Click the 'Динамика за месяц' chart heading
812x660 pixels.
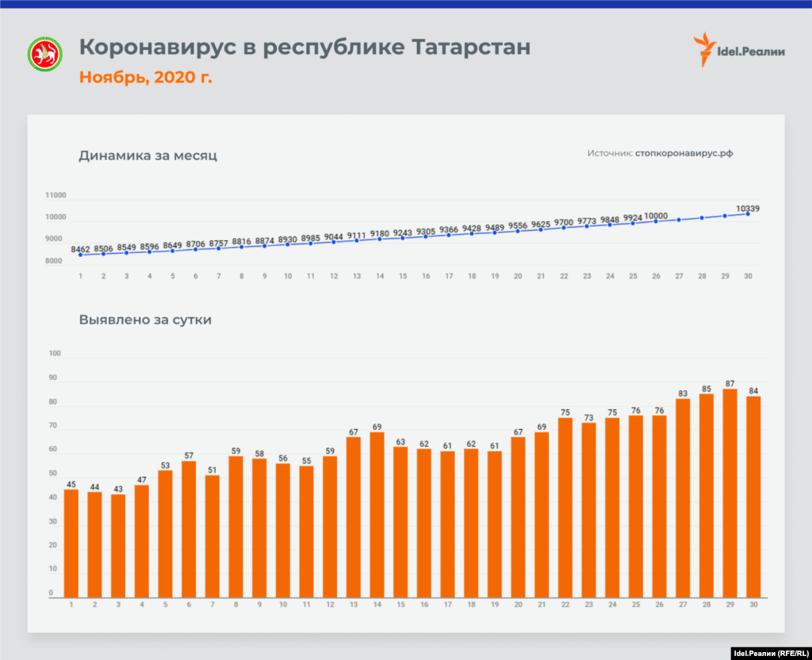[x=147, y=155]
